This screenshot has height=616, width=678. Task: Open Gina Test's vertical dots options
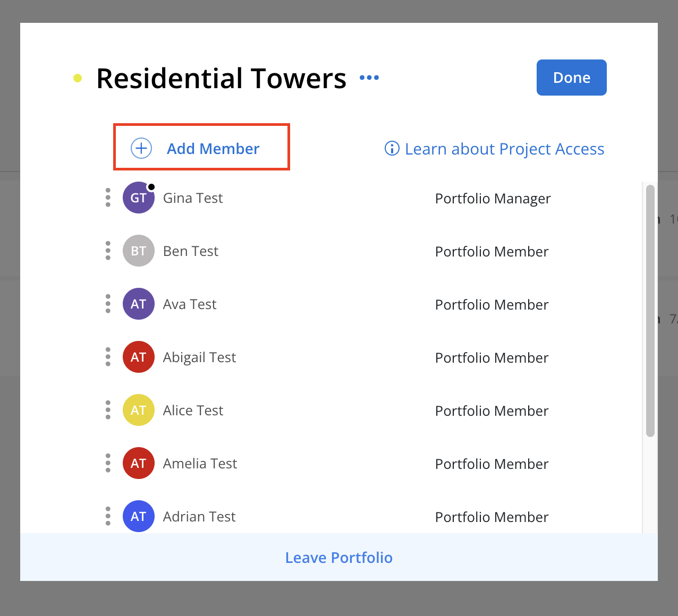click(108, 198)
